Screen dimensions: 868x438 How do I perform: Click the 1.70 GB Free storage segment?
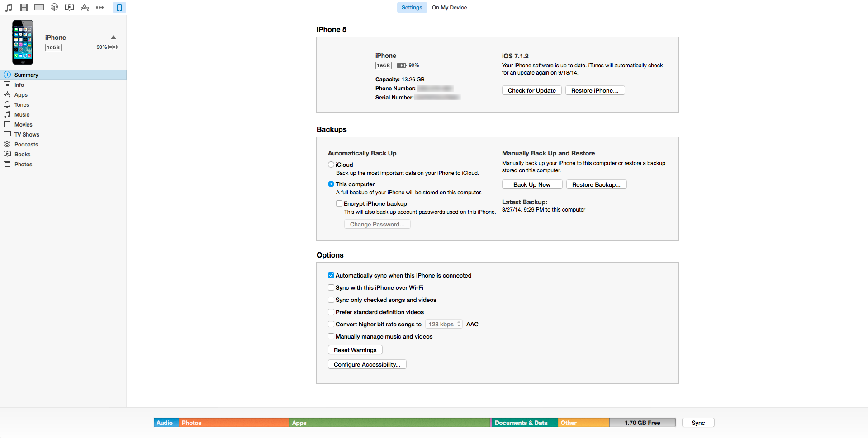pos(643,423)
